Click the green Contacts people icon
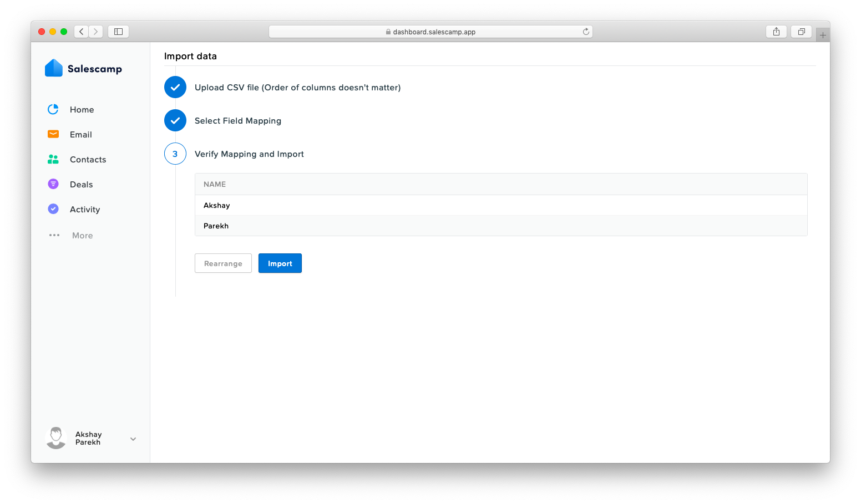Viewport: 861px width, 504px height. tap(53, 159)
